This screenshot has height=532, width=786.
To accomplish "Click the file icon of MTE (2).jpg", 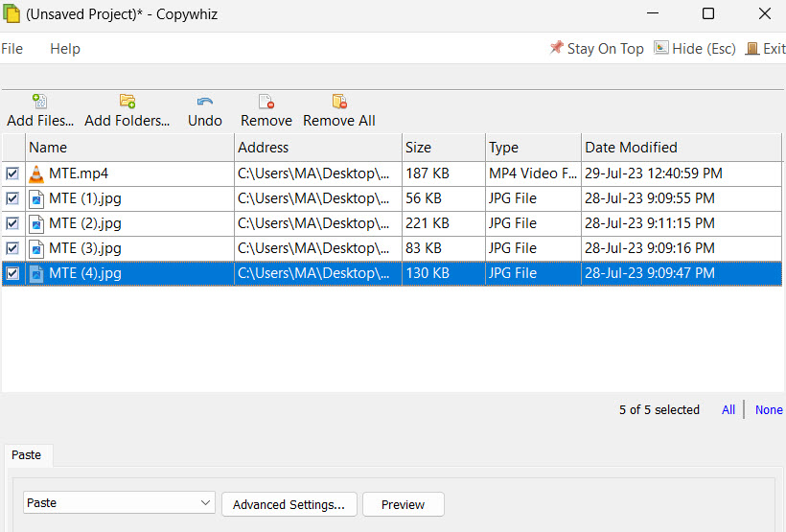I will [36, 224].
